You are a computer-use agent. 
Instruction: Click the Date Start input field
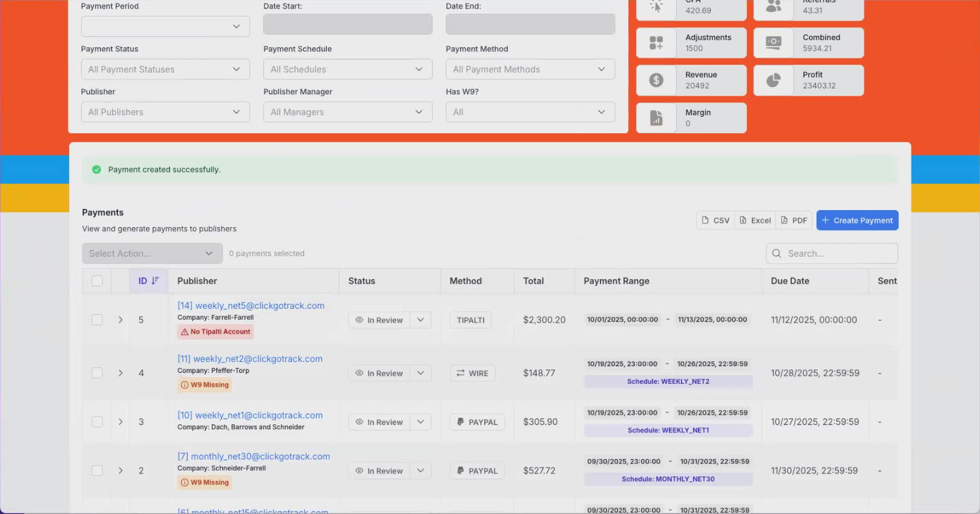pos(347,25)
